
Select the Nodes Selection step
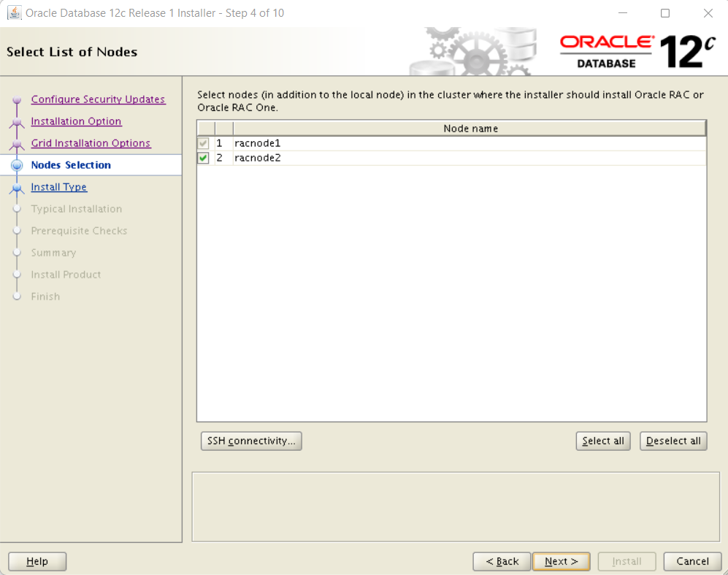click(x=71, y=165)
